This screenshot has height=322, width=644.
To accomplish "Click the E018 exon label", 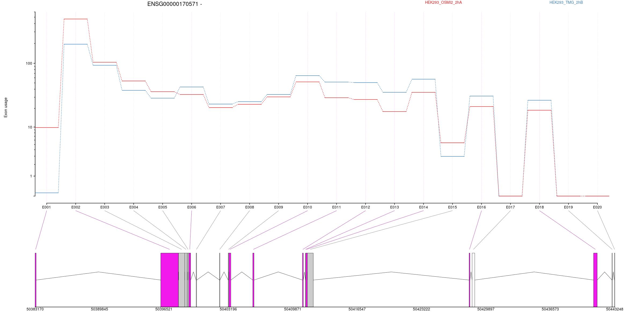I will click(539, 207).
